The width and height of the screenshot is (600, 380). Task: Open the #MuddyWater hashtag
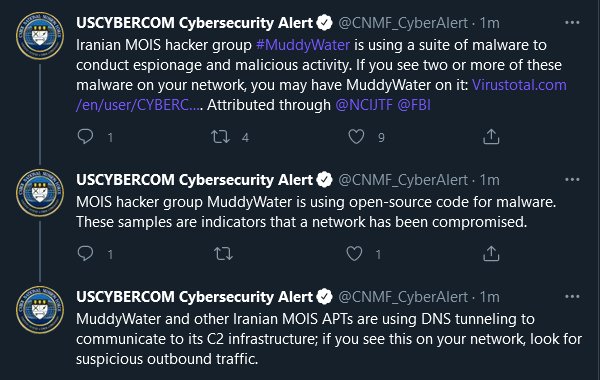[x=303, y=45]
